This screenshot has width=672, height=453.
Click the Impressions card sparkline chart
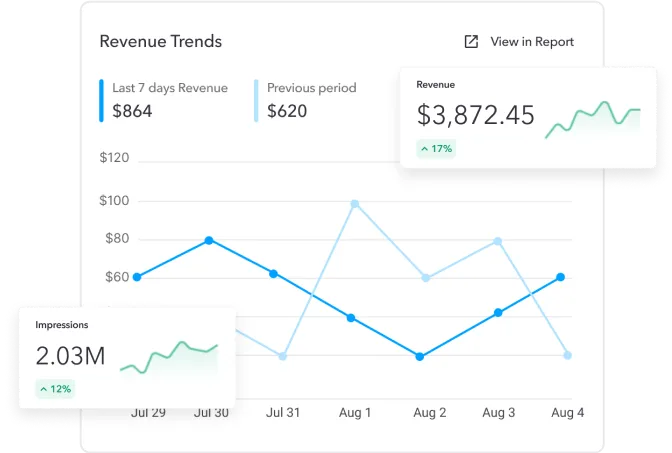(169, 357)
